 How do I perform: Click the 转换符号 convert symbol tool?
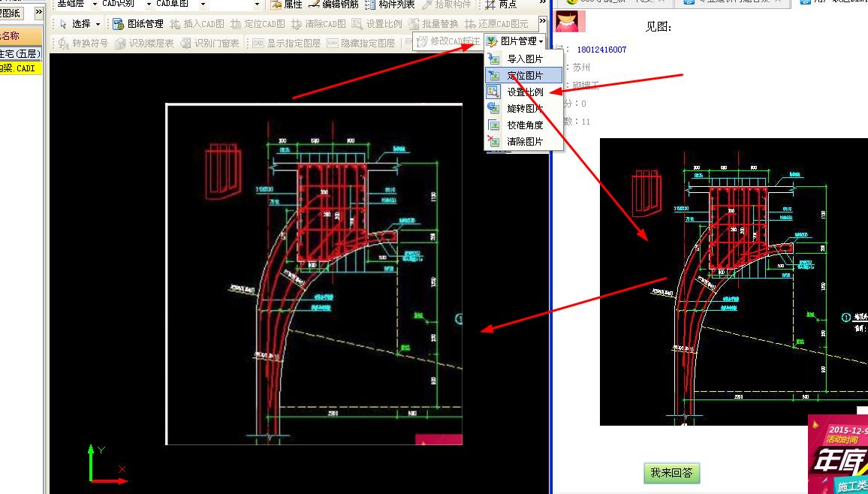83,43
